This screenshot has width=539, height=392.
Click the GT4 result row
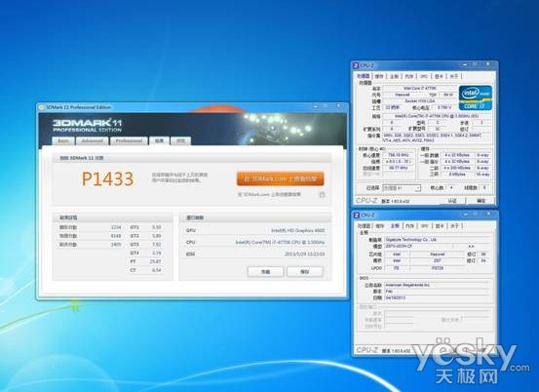(145, 254)
